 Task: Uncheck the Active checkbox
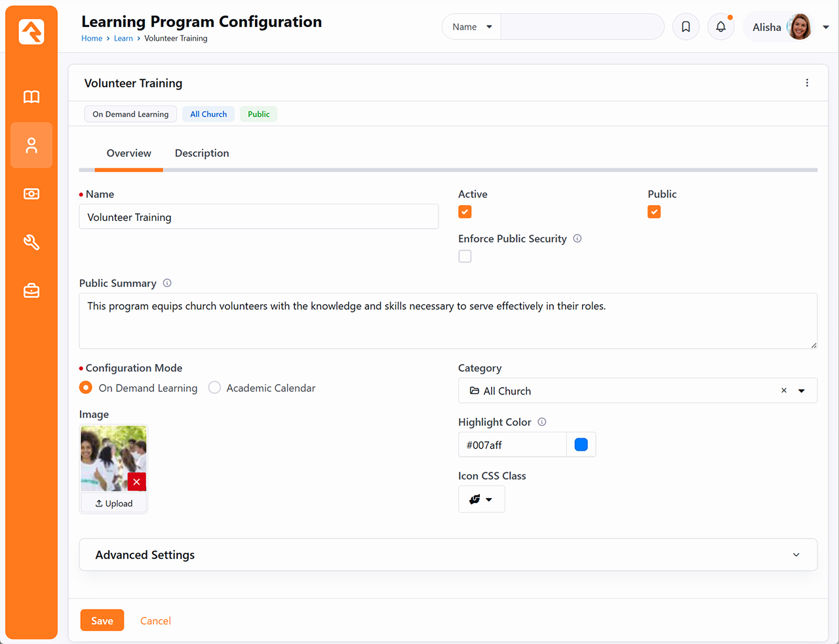(x=465, y=212)
